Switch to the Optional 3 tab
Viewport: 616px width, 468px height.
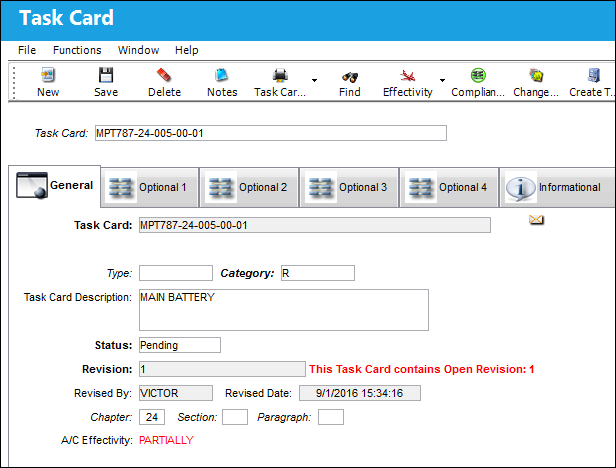(349, 187)
